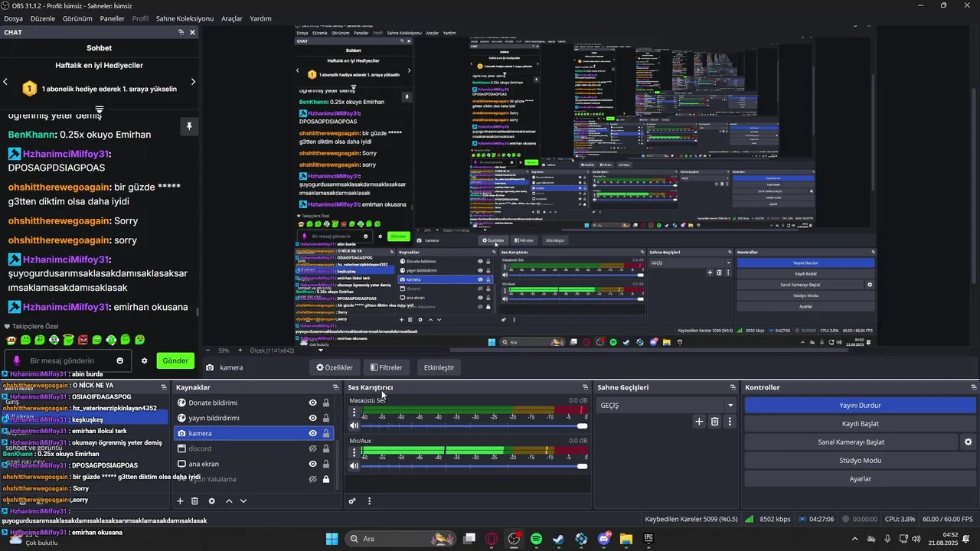Open Steam from the taskbar
Viewport: 980px width, 551px height.
[558, 539]
